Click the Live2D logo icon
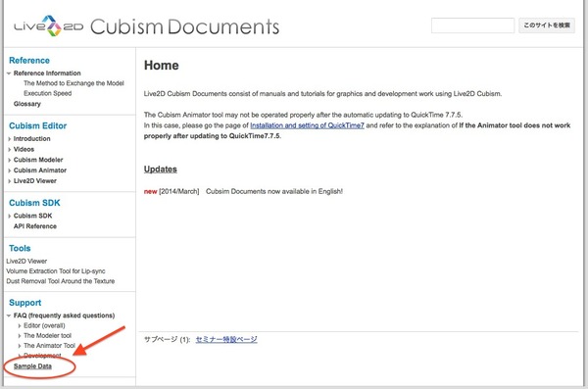The width and height of the screenshot is (588, 389). pyautogui.click(x=49, y=25)
